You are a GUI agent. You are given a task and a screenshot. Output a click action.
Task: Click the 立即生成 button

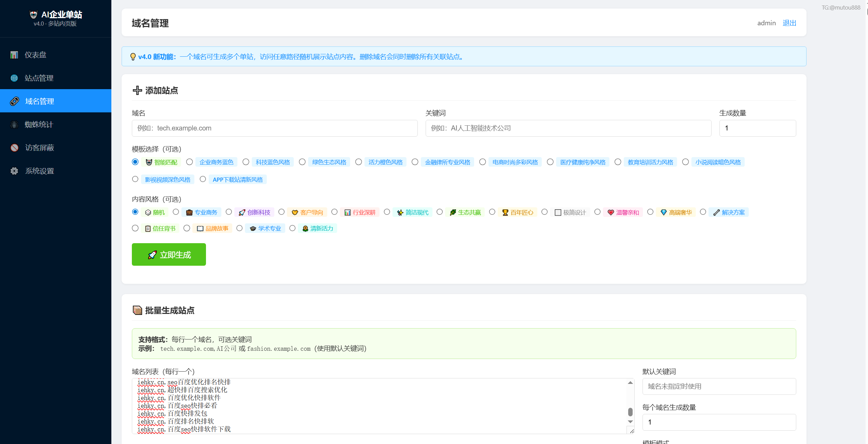coord(169,254)
